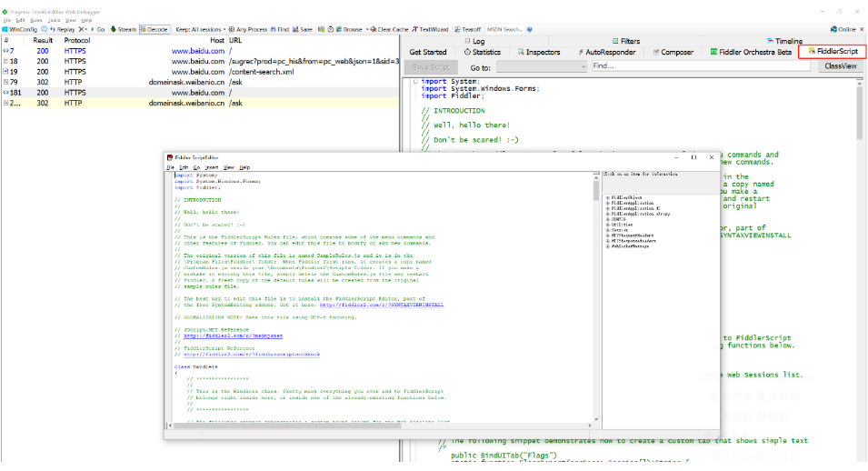Switch to the Log tab
The height and width of the screenshot is (471, 868).
tap(475, 41)
